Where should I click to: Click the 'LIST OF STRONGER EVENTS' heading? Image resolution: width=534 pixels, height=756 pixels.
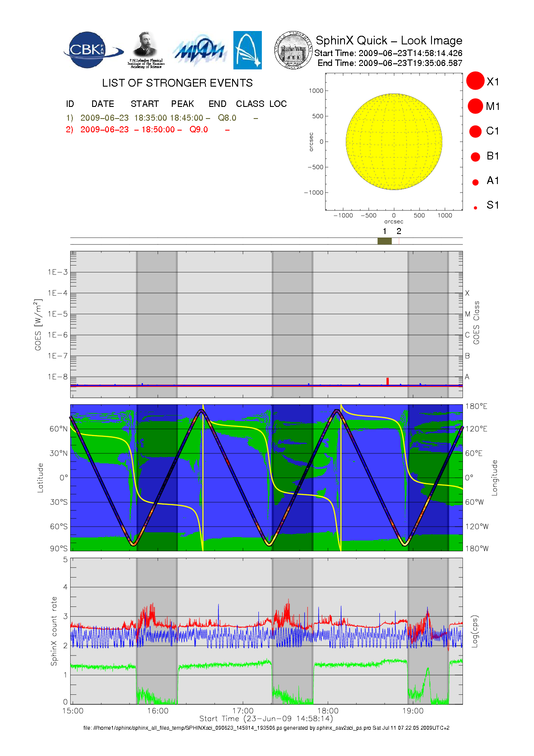(177, 83)
